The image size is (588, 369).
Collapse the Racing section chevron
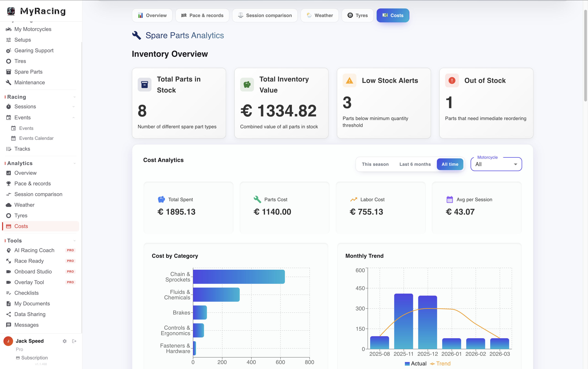[x=75, y=97]
